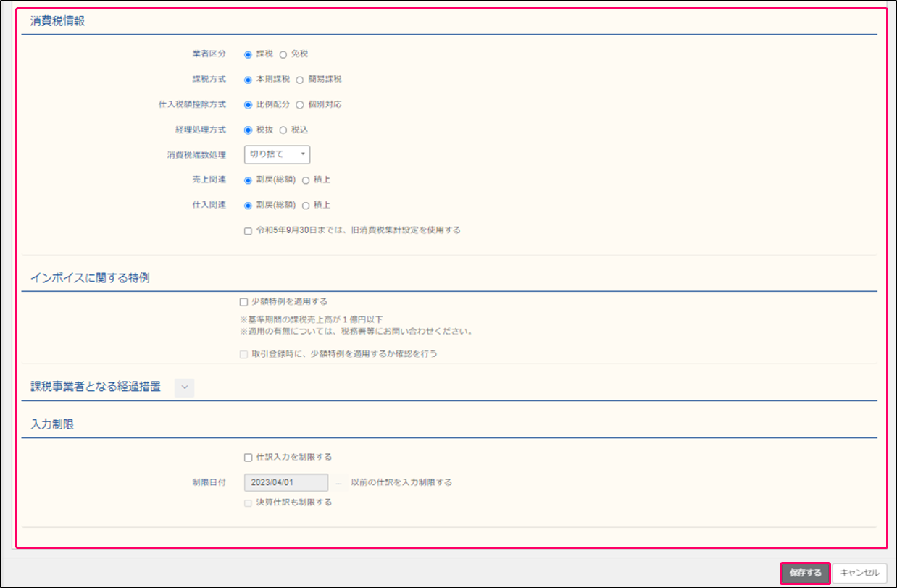Expand the 課税事業者となる経過措置 section
Screen dimensions: 897x588
tap(185, 387)
